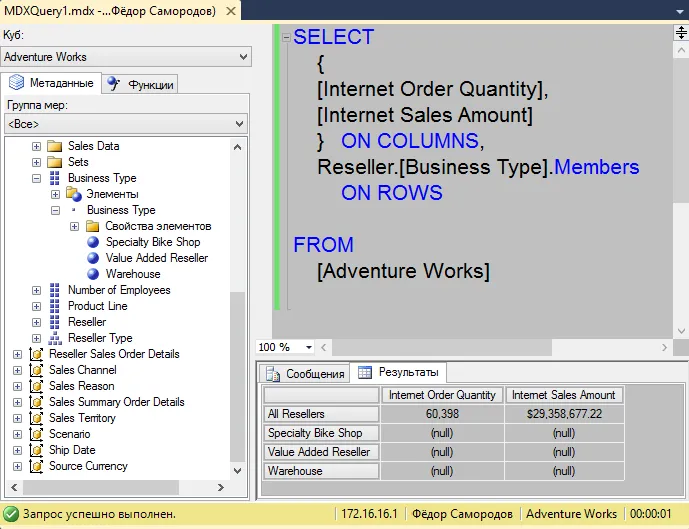
Task: Click the Sales Channel dimension icon
Action: pos(36,370)
